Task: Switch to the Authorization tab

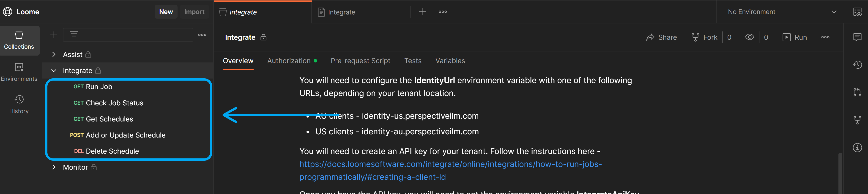Action: pyautogui.click(x=292, y=61)
